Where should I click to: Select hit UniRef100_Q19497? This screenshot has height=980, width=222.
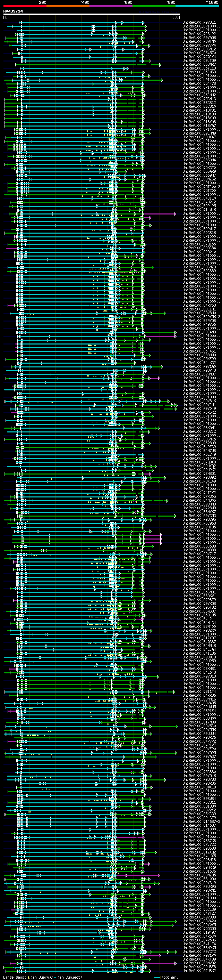click(199, 932)
